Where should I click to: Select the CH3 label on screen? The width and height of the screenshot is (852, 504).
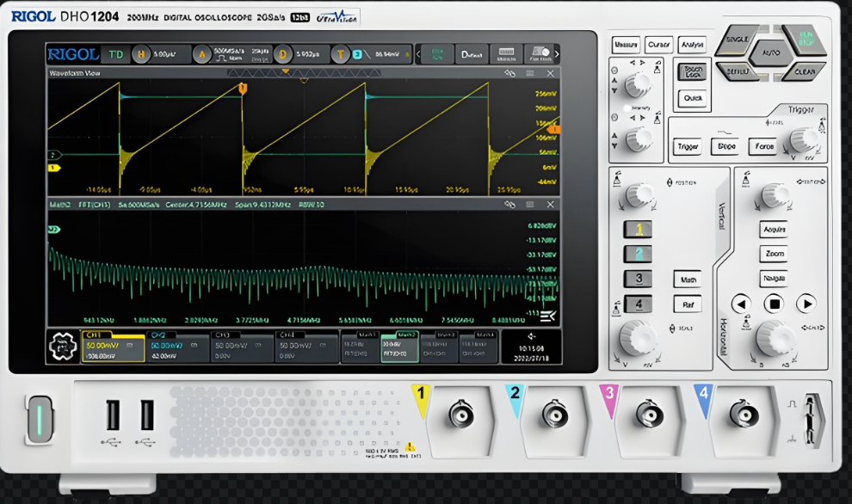(x=223, y=335)
